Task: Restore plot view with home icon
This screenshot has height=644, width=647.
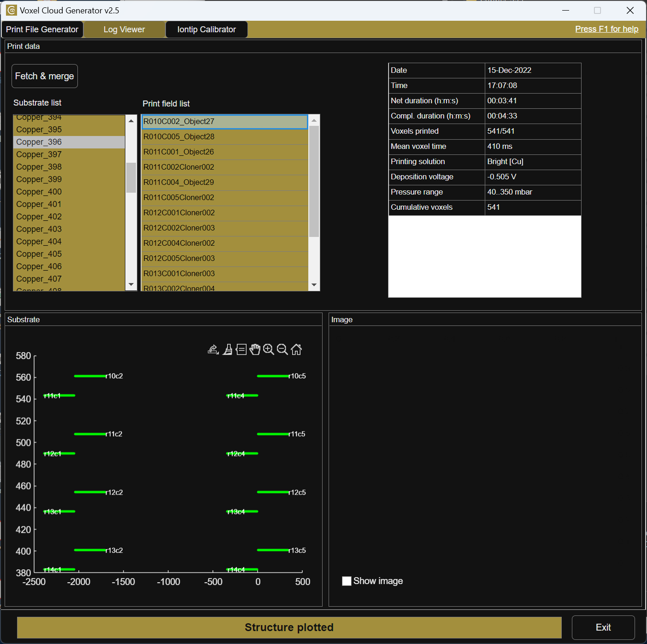Action: [x=296, y=349]
